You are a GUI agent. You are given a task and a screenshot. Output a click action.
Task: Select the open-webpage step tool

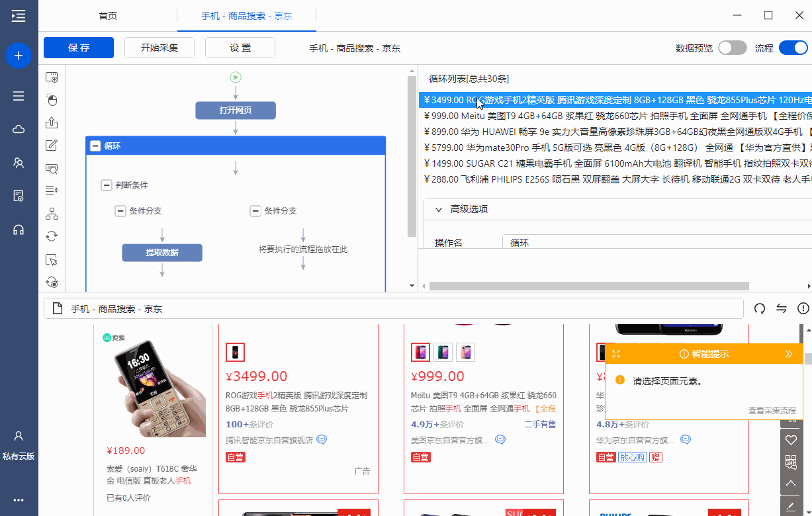52,77
